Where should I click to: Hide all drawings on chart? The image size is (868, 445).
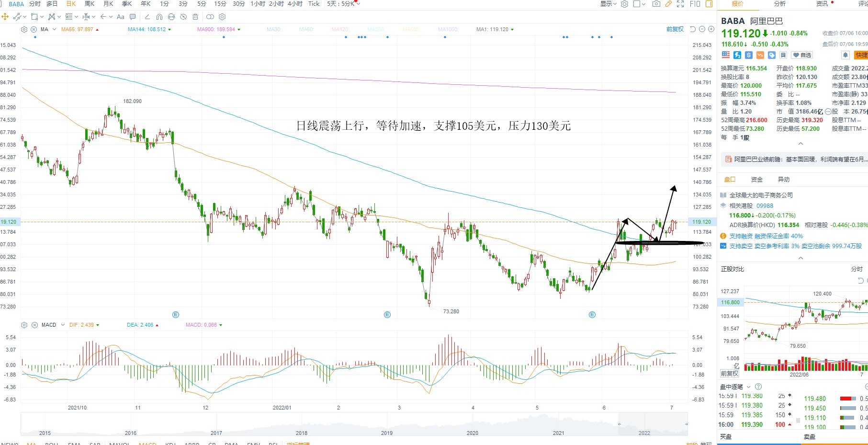(183, 17)
